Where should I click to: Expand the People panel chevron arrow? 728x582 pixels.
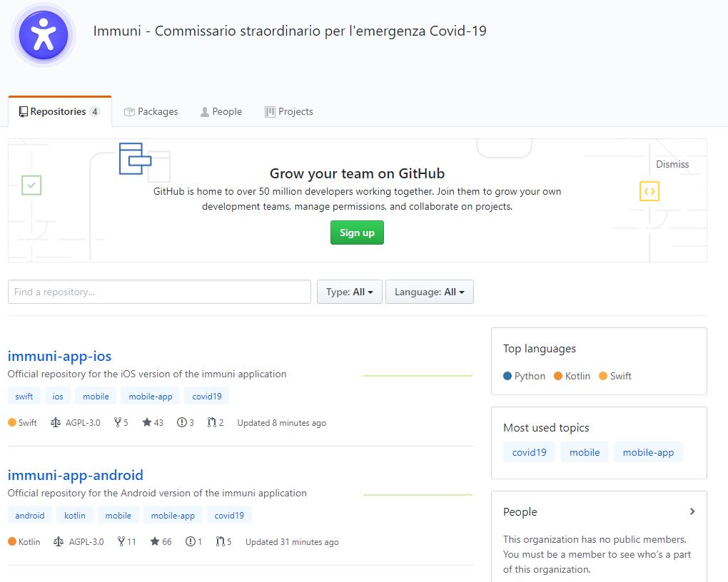point(692,511)
